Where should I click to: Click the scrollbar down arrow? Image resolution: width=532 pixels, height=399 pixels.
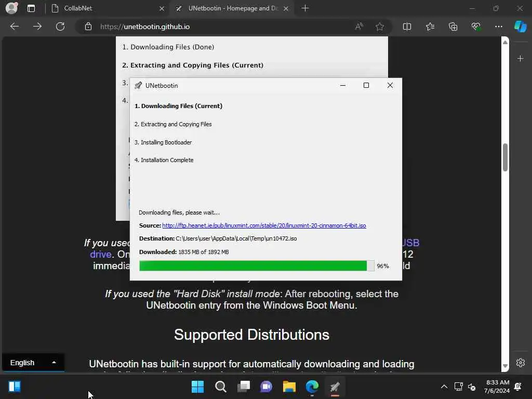[505, 366]
